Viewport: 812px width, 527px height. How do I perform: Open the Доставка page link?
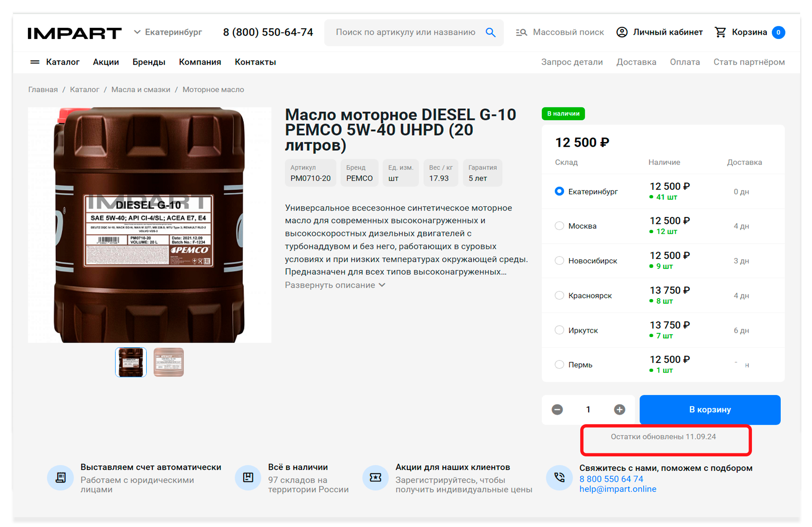(x=636, y=62)
